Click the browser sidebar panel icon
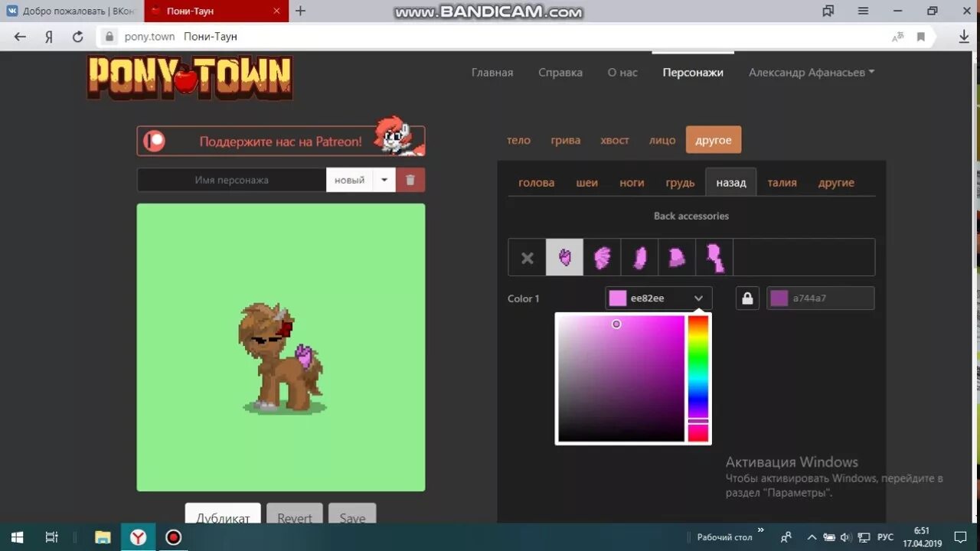 point(828,11)
